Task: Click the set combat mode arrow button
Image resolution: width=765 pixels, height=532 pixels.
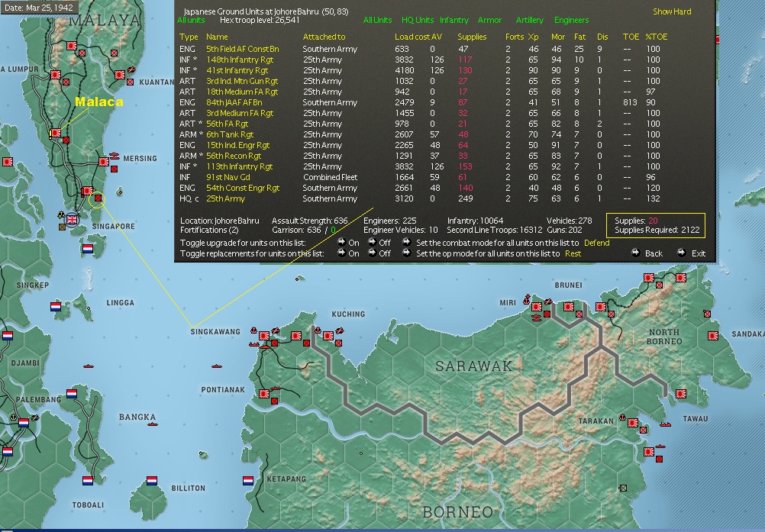Action: 406,242
